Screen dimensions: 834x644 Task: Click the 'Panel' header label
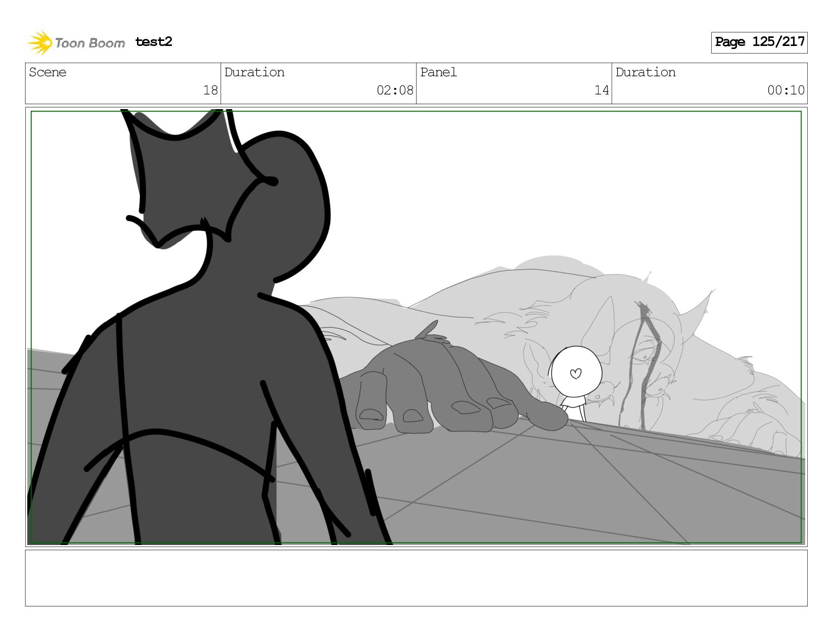coord(438,72)
